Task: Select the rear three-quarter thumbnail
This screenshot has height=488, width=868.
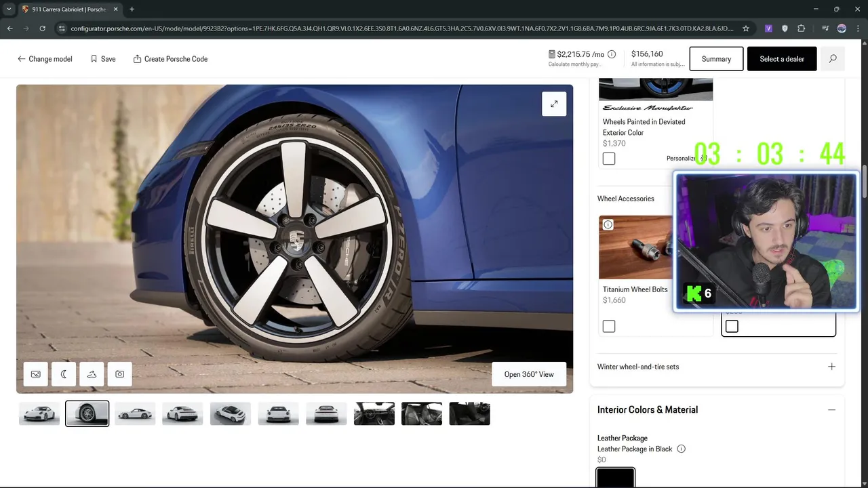Action: coord(182,413)
